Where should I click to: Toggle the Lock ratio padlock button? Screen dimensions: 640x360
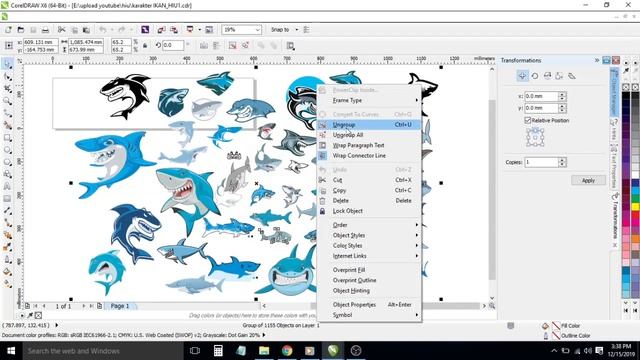(145, 46)
